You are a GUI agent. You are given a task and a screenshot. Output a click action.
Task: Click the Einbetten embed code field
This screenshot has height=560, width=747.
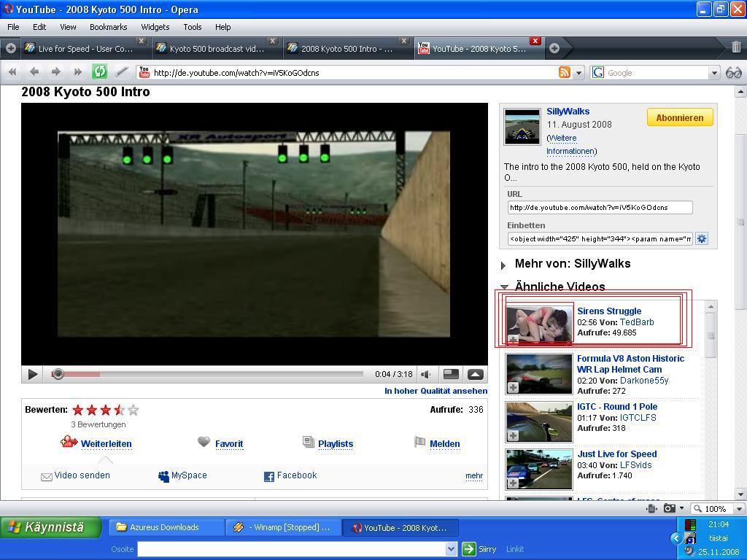[600, 239]
